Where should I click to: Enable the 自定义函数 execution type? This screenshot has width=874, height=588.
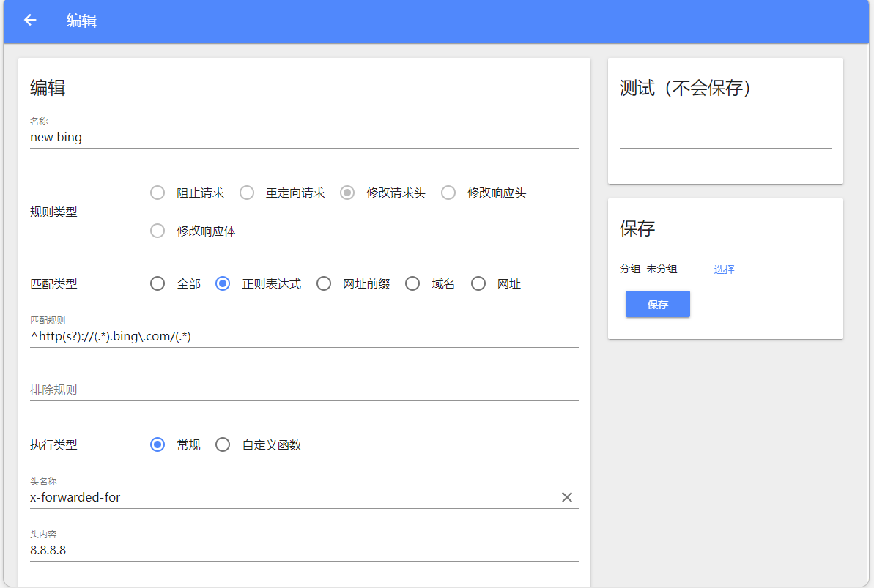click(223, 444)
